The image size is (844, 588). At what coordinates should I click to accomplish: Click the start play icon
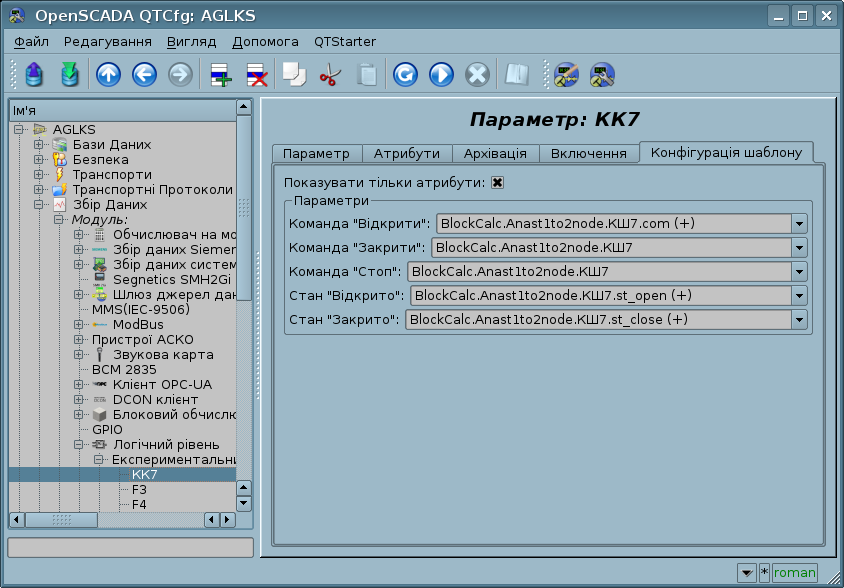pos(441,74)
